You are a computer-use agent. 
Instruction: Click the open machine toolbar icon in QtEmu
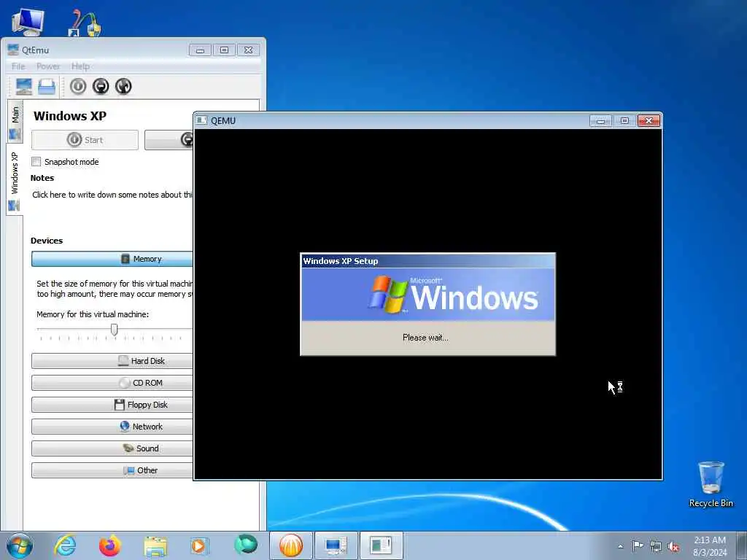point(47,86)
